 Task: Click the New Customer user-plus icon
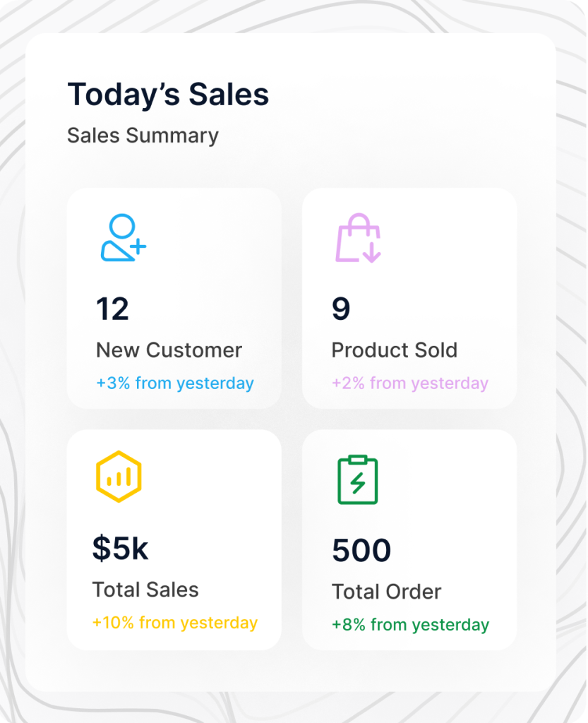coord(122,238)
